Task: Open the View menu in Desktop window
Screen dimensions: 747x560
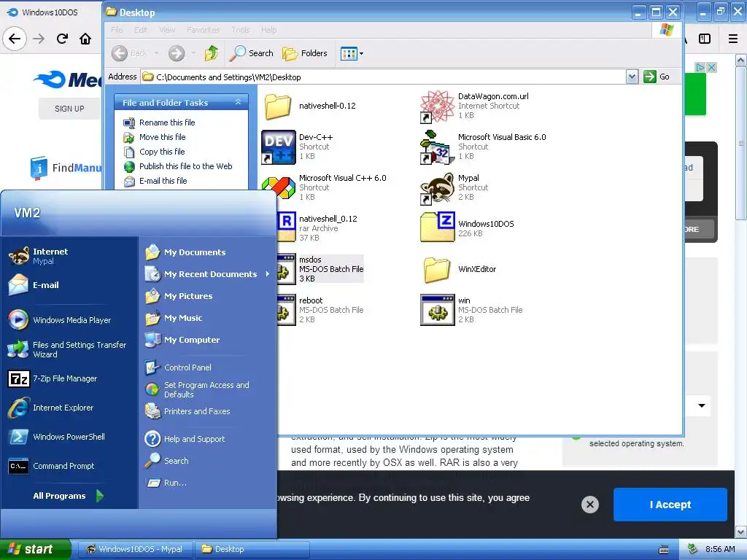Action: coord(167,30)
